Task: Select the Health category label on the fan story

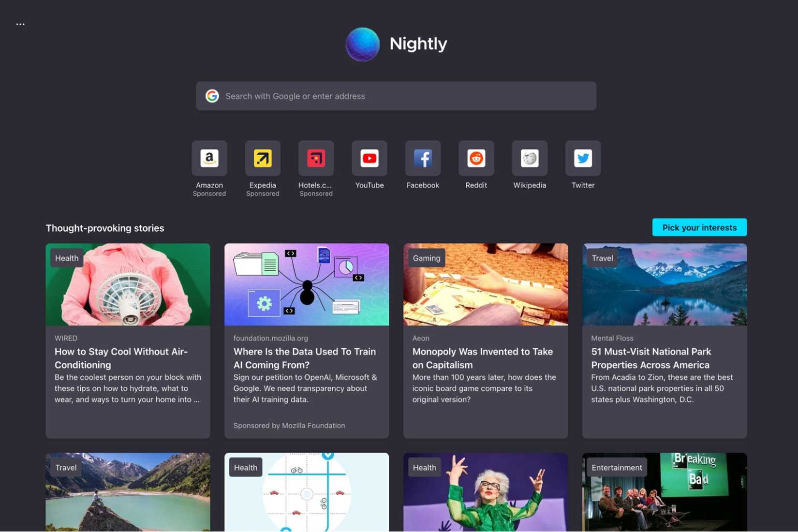Action: click(x=66, y=258)
